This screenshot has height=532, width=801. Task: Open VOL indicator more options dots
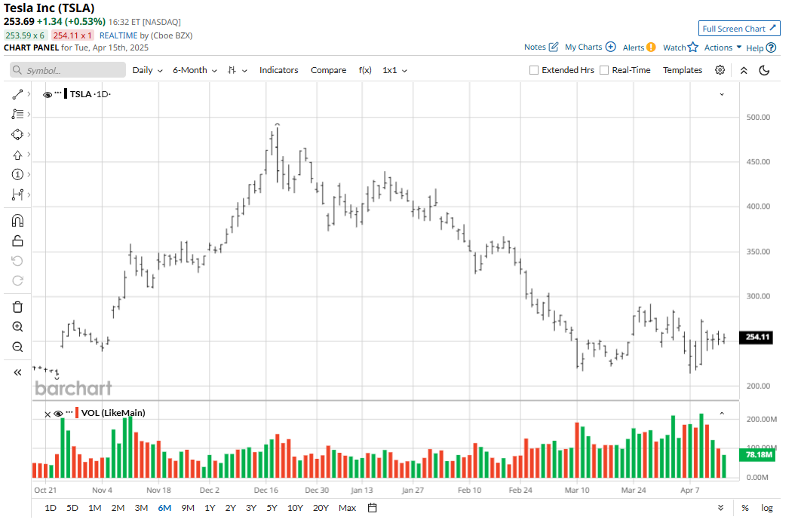pyautogui.click(x=69, y=412)
